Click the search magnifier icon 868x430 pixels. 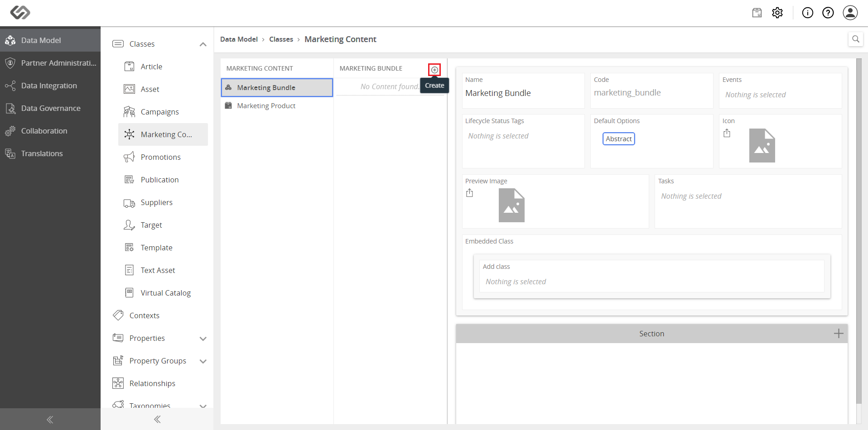click(x=856, y=39)
